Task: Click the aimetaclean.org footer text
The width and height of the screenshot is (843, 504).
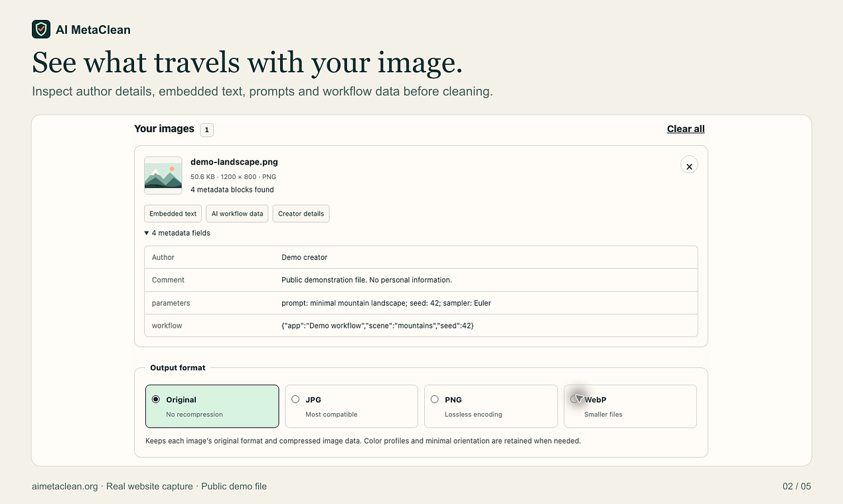Action: pos(66,486)
